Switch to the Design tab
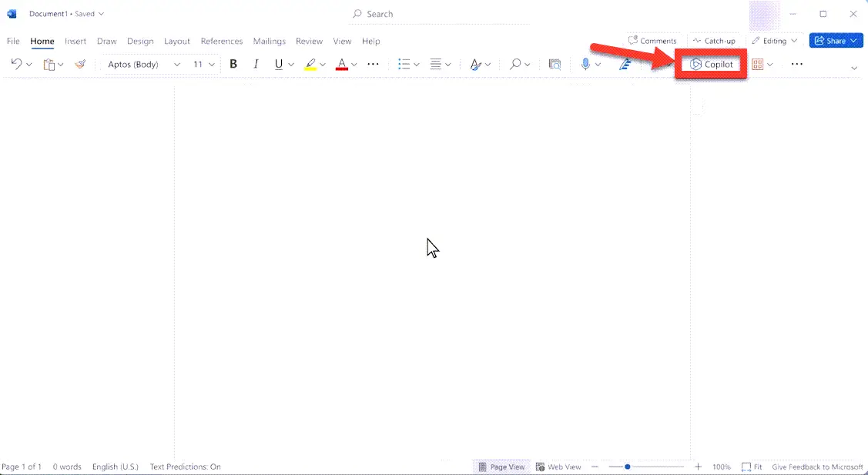The height and width of the screenshot is (475, 868). pos(140,41)
